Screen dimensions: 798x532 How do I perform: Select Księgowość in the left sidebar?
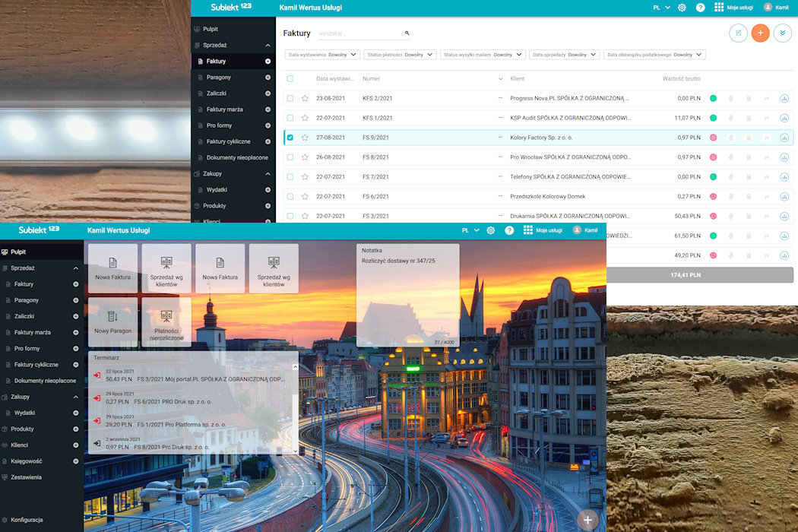click(27, 461)
